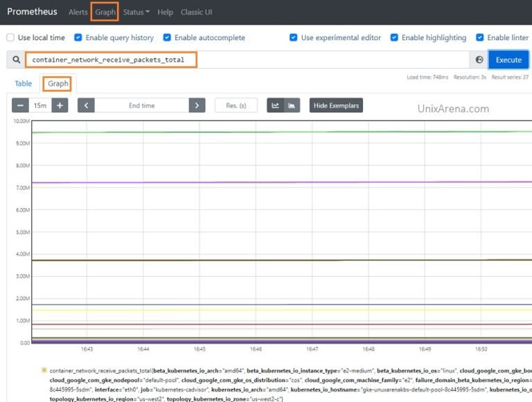Go to next end time arrow

point(197,105)
